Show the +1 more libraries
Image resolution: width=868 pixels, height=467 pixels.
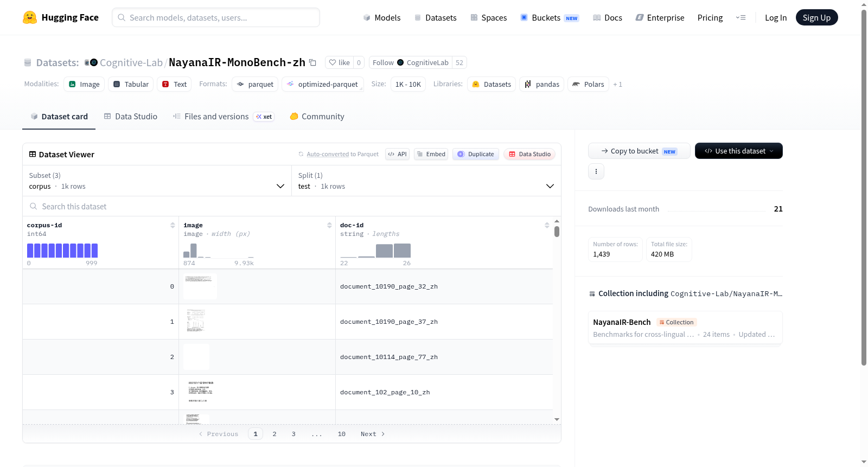point(618,84)
